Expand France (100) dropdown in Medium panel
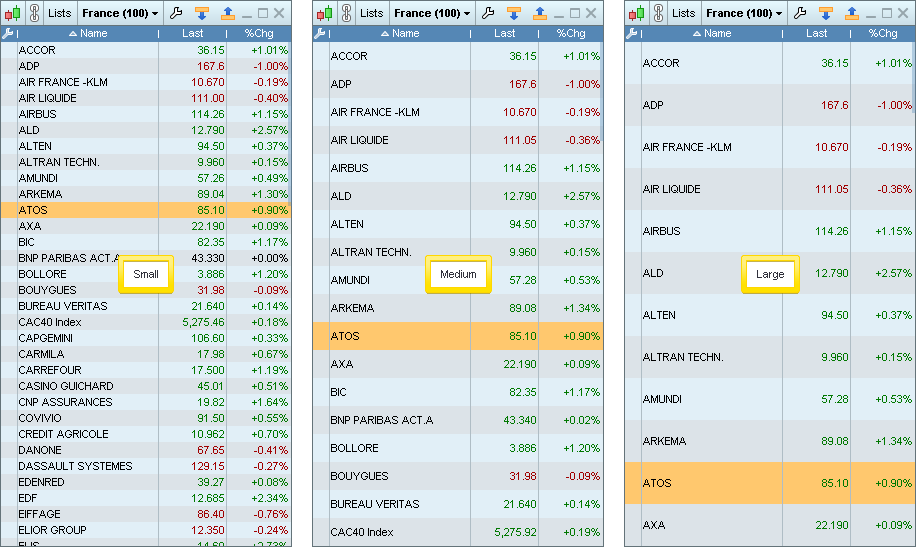Screen dimensions: 916x547 coord(431,14)
